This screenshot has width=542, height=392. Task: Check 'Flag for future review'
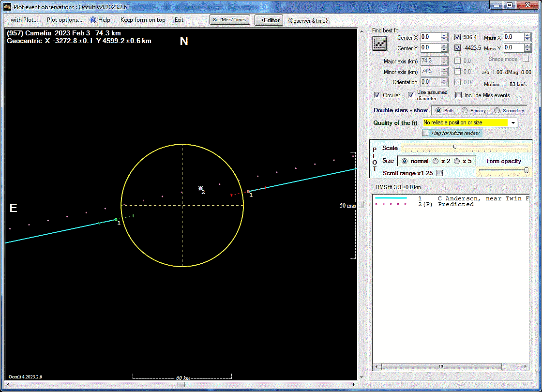(425, 133)
